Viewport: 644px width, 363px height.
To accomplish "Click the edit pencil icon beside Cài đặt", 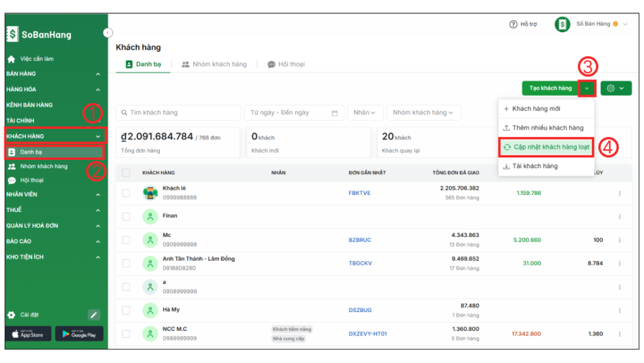I will point(94,315).
